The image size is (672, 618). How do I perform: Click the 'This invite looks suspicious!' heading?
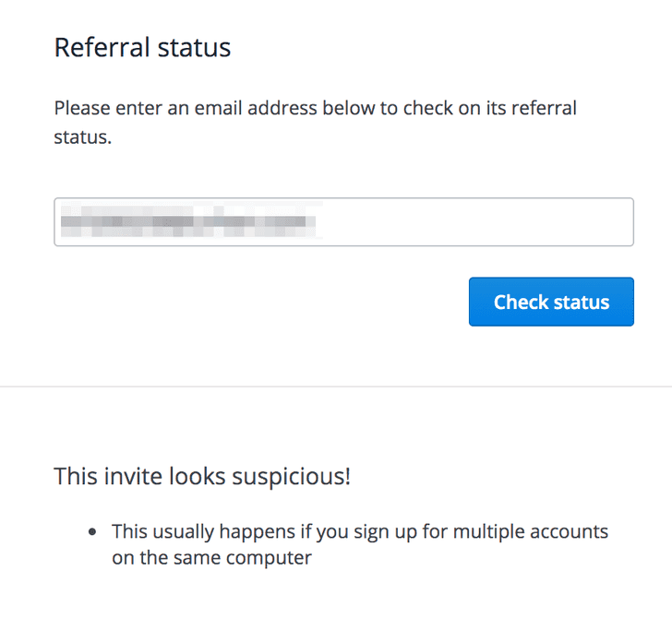(x=202, y=477)
